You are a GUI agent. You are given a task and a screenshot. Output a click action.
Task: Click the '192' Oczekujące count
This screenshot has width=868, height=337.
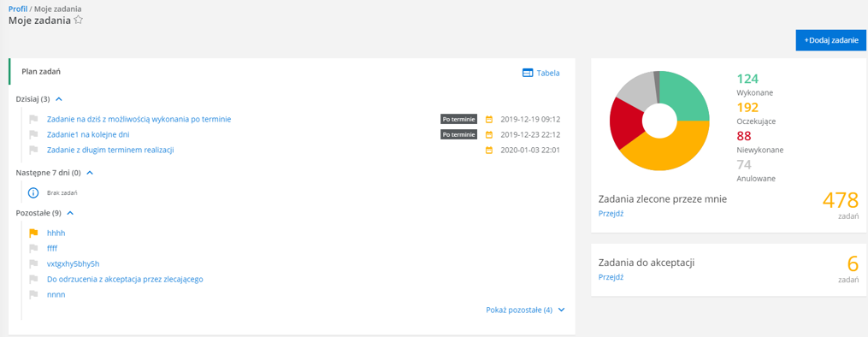tap(747, 108)
